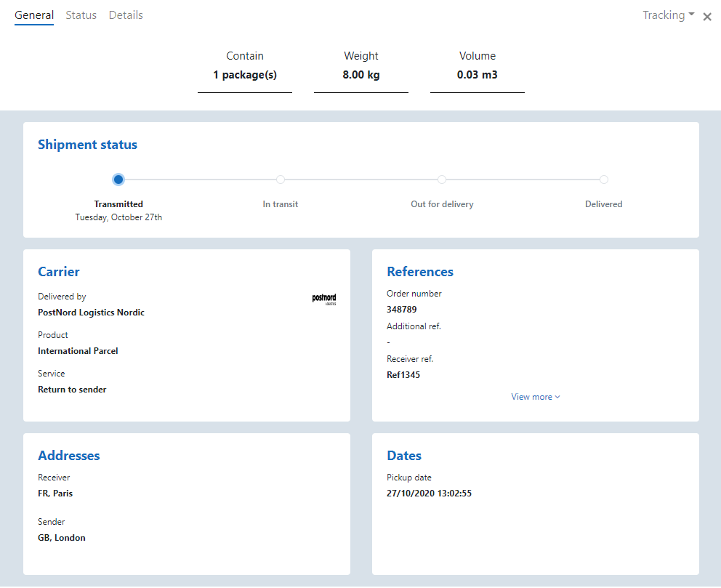Click the In transit status marker
Image resolution: width=721 pixels, height=588 pixels.
click(281, 180)
